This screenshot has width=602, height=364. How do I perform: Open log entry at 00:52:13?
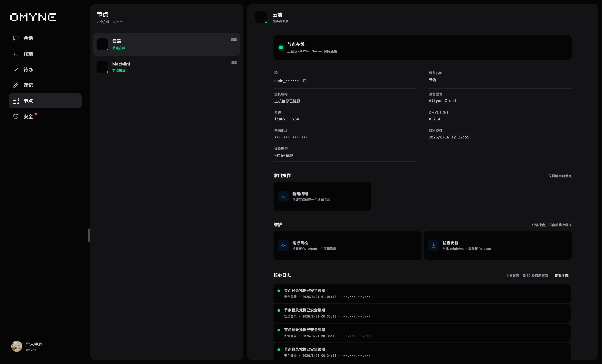click(422, 313)
